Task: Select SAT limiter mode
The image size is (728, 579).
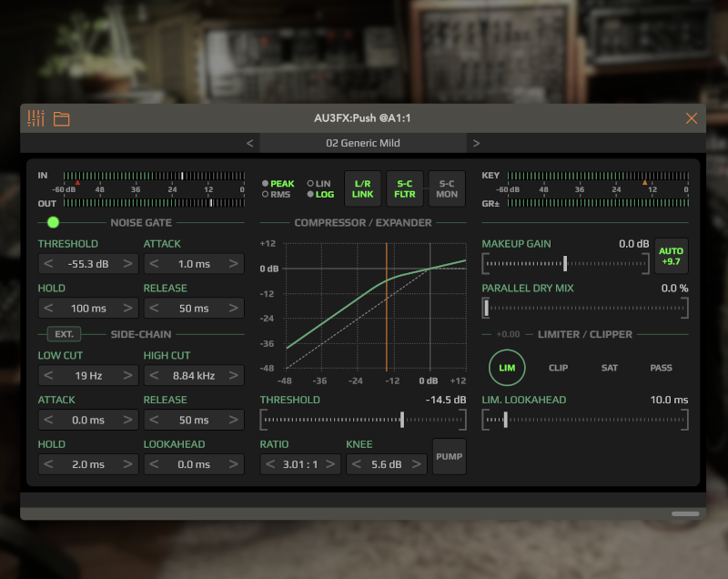Action: (610, 368)
